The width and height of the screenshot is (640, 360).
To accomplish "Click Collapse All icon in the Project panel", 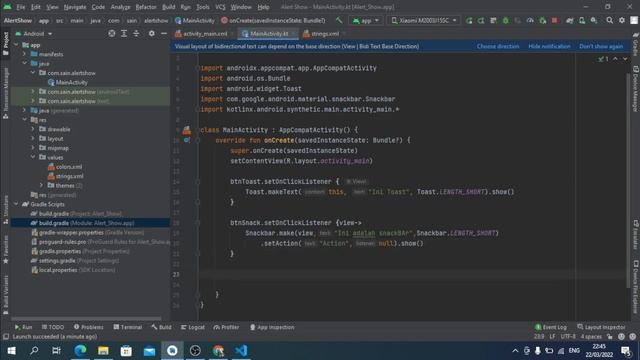I will [136, 33].
